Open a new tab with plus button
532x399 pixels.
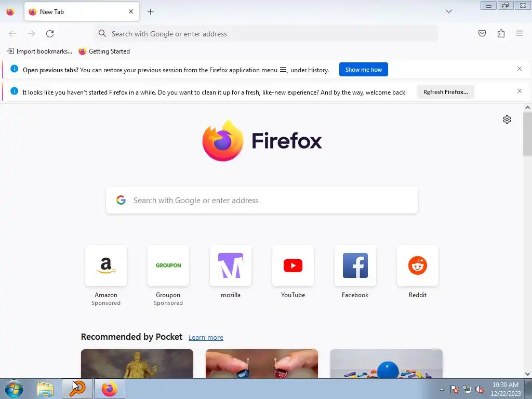[150, 12]
